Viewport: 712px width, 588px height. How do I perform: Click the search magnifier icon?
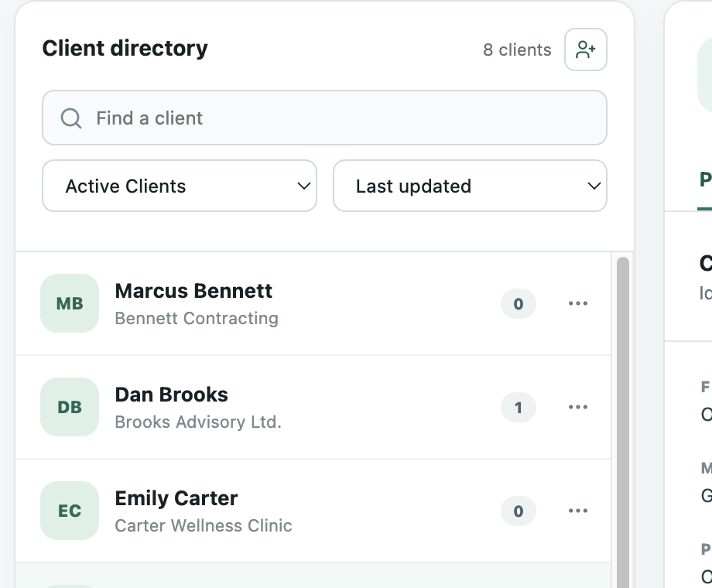tap(71, 118)
